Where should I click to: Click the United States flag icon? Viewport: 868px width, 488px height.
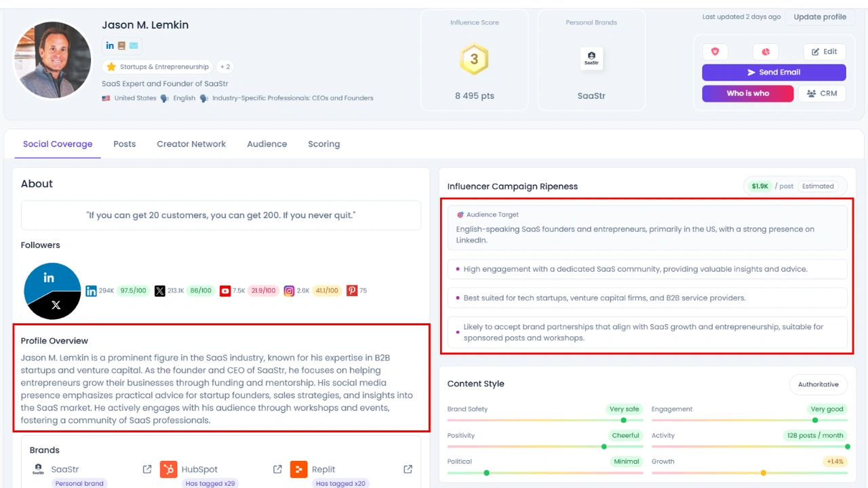click(x=106, y=98)
